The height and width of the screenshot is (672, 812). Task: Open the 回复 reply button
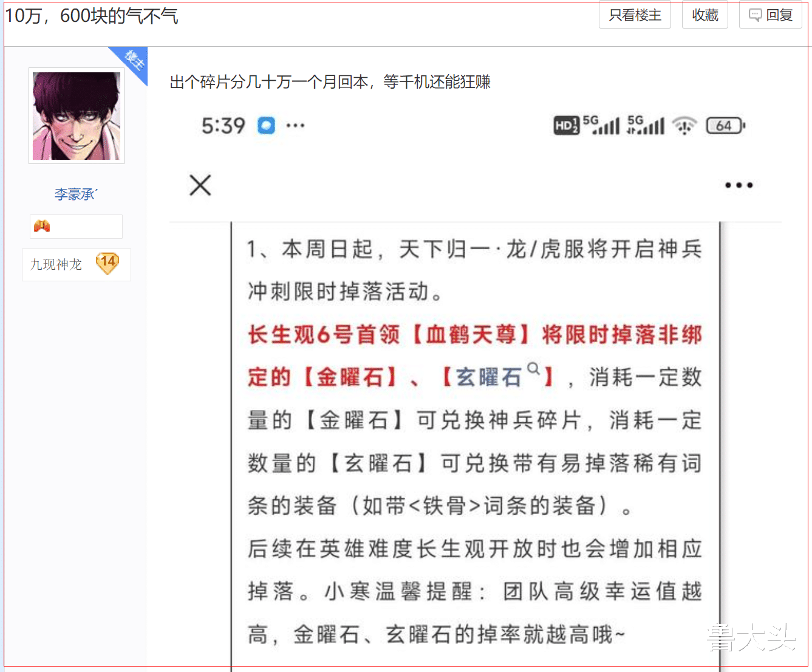[771, 15]
